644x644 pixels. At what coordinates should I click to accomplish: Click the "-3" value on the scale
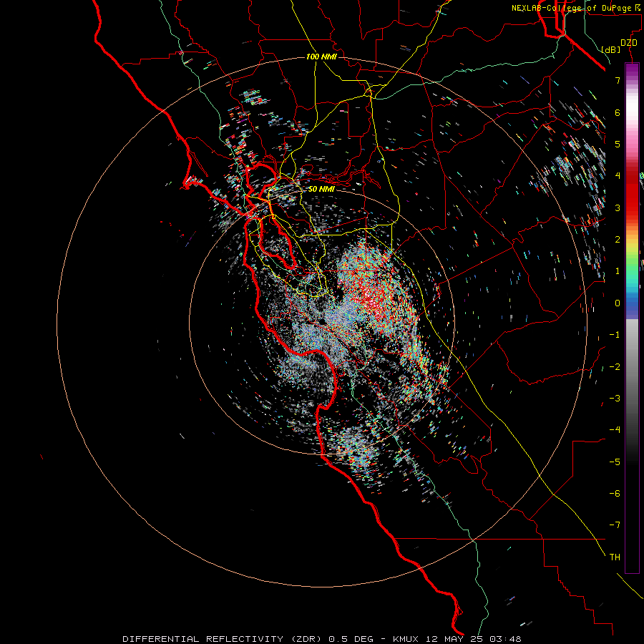(x=615, y=399)
